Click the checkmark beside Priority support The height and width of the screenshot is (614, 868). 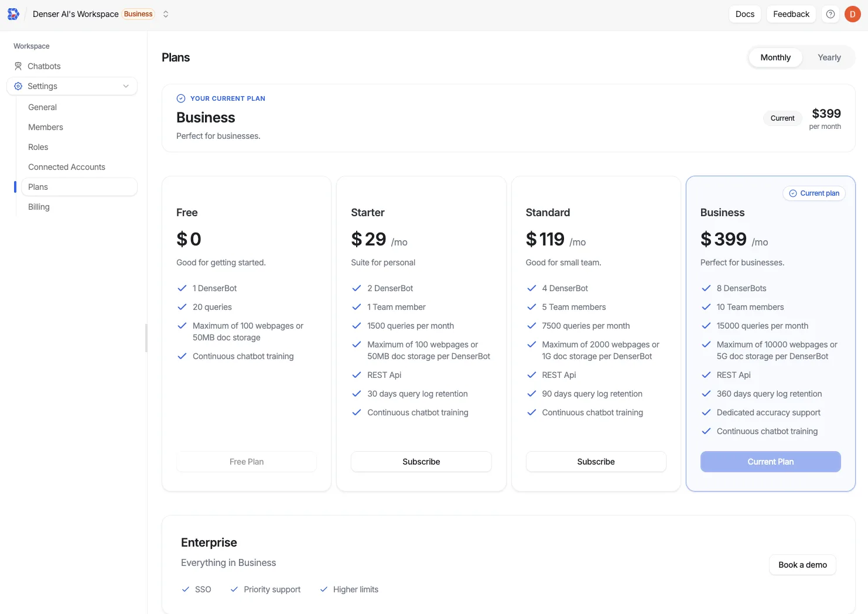234,589
